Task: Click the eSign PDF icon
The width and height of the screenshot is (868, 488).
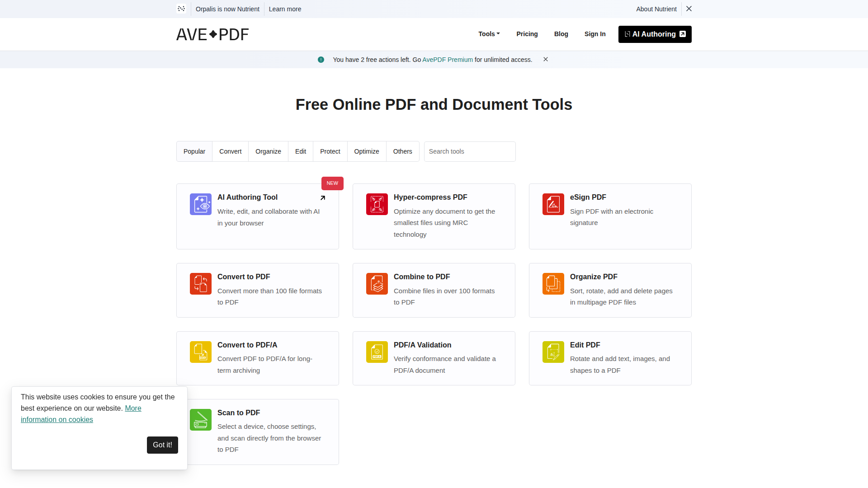Action: 553,204
